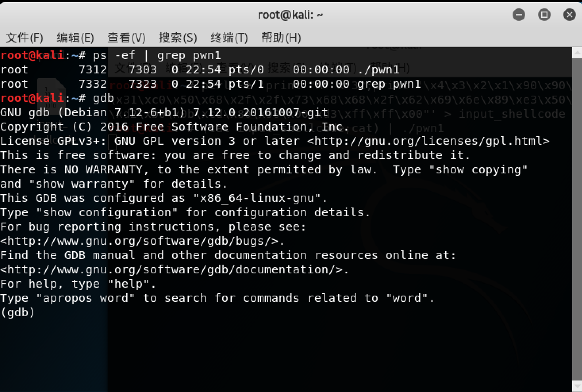Click the pts/0 terminal entry
Viewport: 582px width, 392px height.
[x=246, y=70]
